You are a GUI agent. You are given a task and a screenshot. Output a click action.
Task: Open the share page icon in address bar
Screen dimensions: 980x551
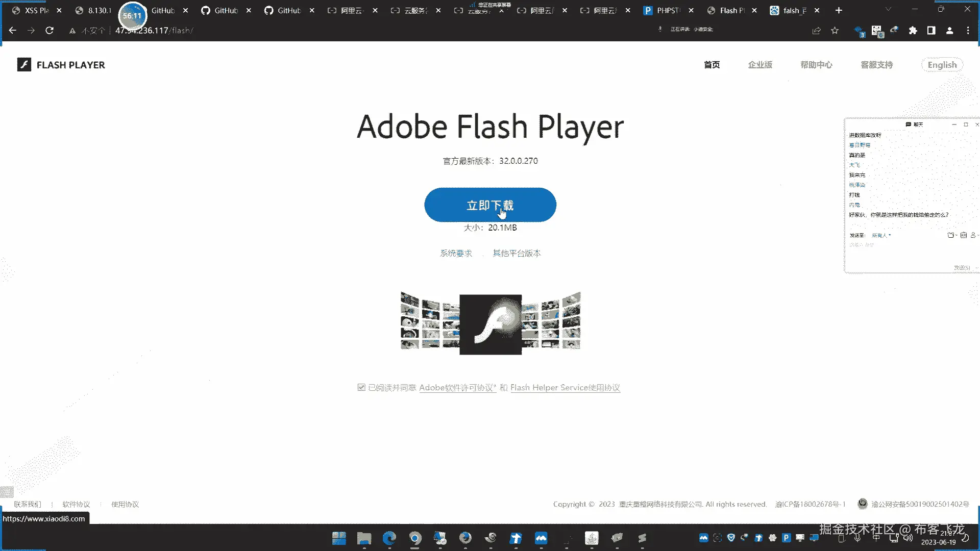click(816, 31)
